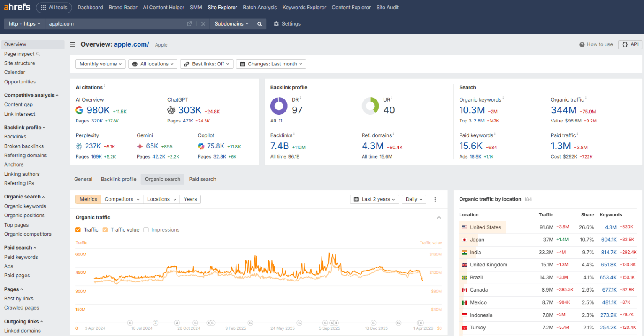Viewport: 644px width, 336px height.
Task: Switch to the Backlink profile tab
Action: [119, 179]
